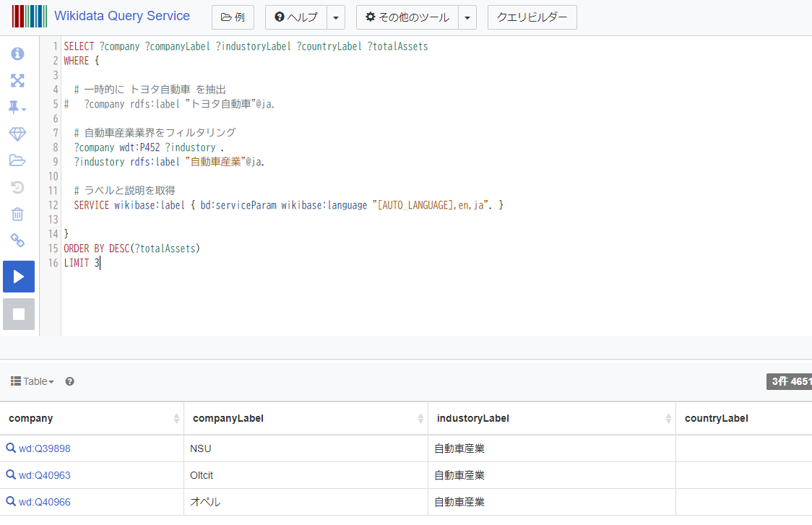
Task: Stop the query with stop button
Action: [19, 313]
